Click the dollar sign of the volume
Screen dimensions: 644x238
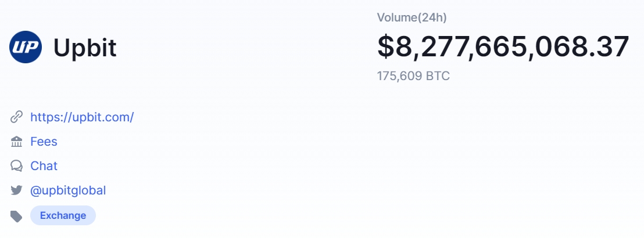click(x=385, y=47)
